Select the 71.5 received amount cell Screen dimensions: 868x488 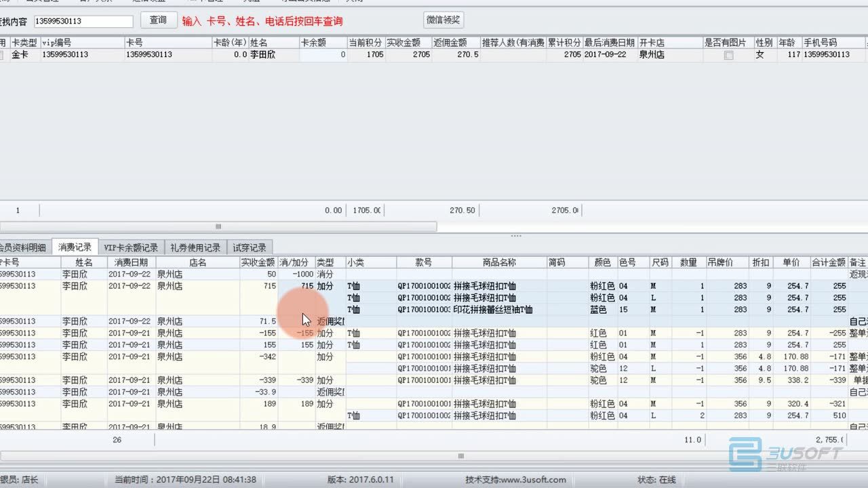click(258, 321)
